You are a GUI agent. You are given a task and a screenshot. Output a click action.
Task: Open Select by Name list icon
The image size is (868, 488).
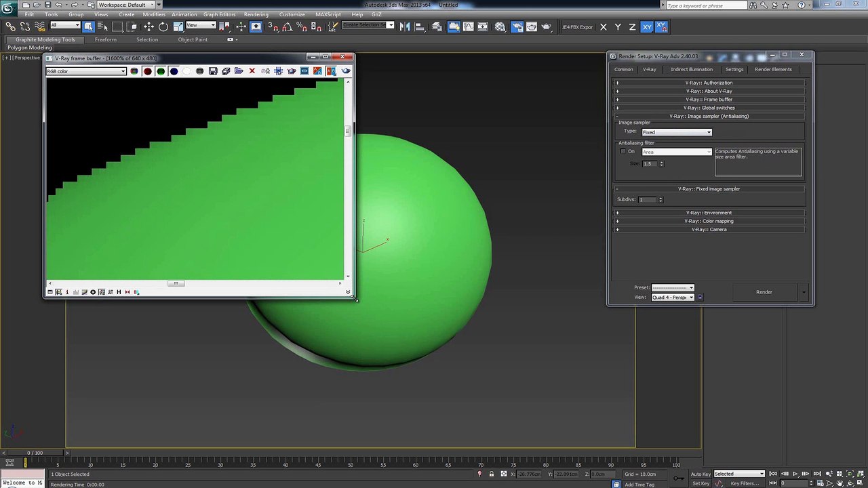(x=103, y=26)
